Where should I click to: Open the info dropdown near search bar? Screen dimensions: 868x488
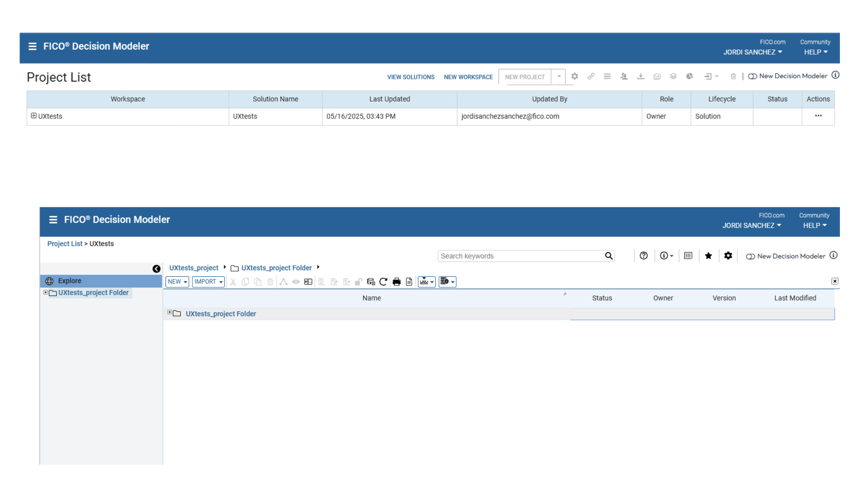pyautogui.click(x=666, y=256)
